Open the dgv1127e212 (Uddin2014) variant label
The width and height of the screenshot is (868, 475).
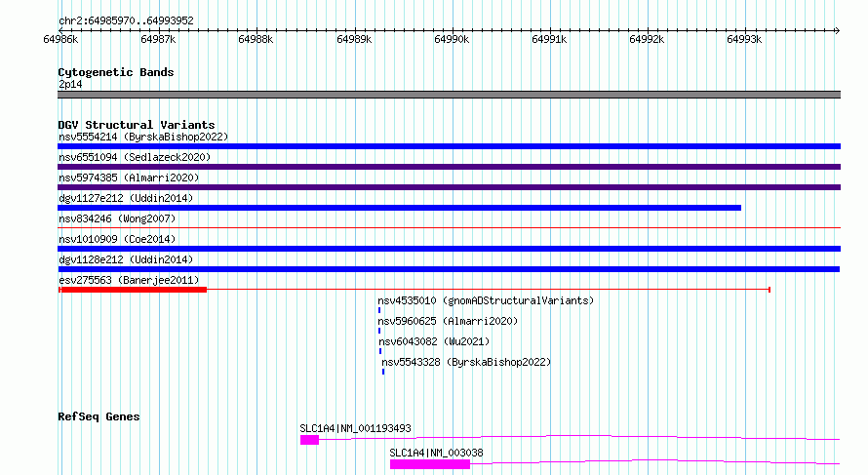126,198
